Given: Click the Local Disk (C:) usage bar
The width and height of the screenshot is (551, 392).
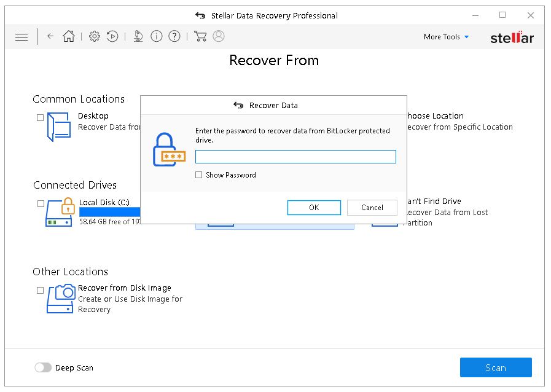Looking at the screenshot, I should pos(109,211).
